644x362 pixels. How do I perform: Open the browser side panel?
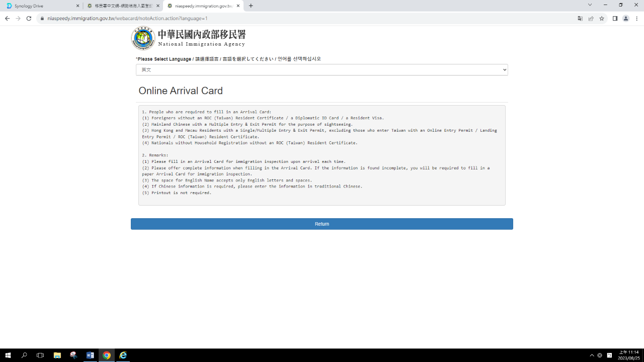point(615,19)
